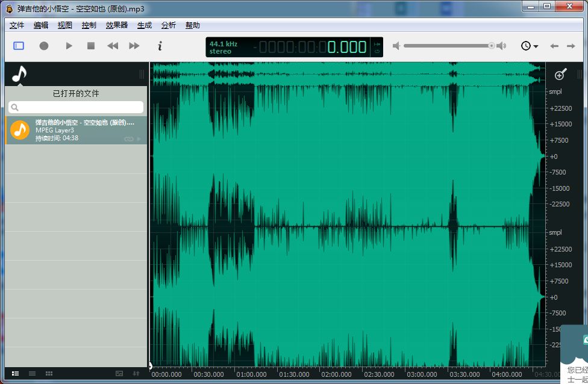Toggle the loop mode icon in time display

(x=377, y=51)
